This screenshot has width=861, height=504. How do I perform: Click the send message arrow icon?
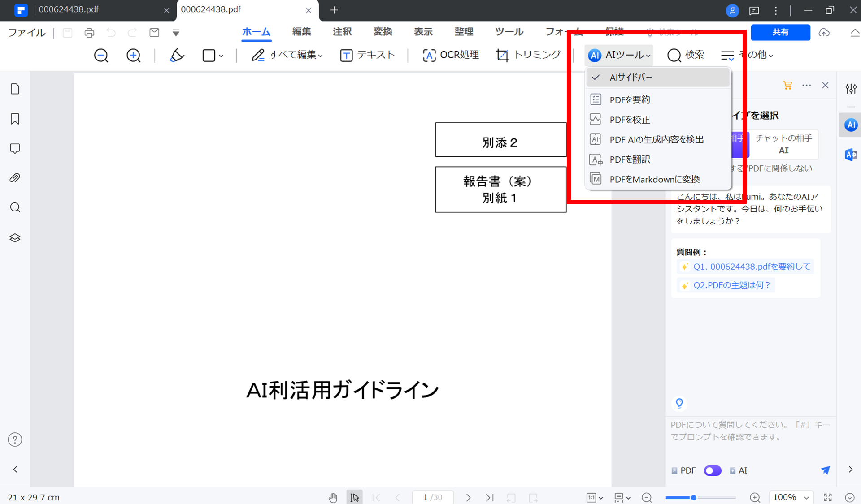[825, 470]
